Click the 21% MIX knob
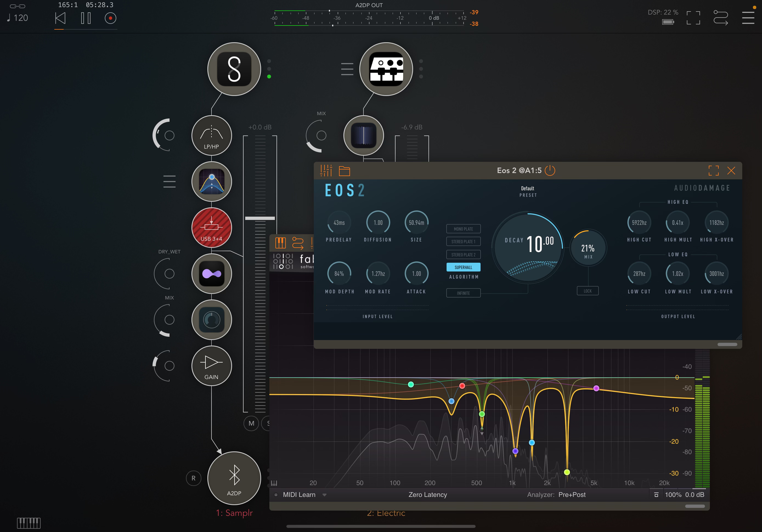The image size is (762, 532). [588, 248]
